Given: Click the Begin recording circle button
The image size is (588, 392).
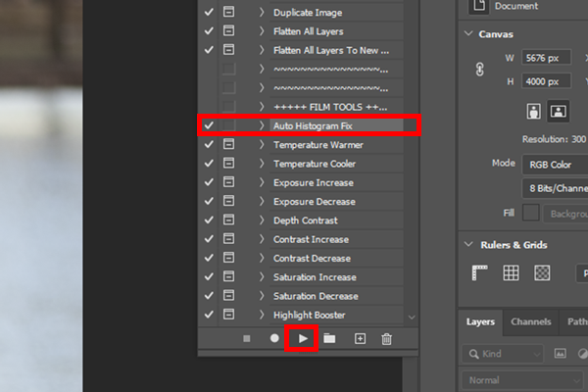Looking at the screenshot, I should pos(274,338).
